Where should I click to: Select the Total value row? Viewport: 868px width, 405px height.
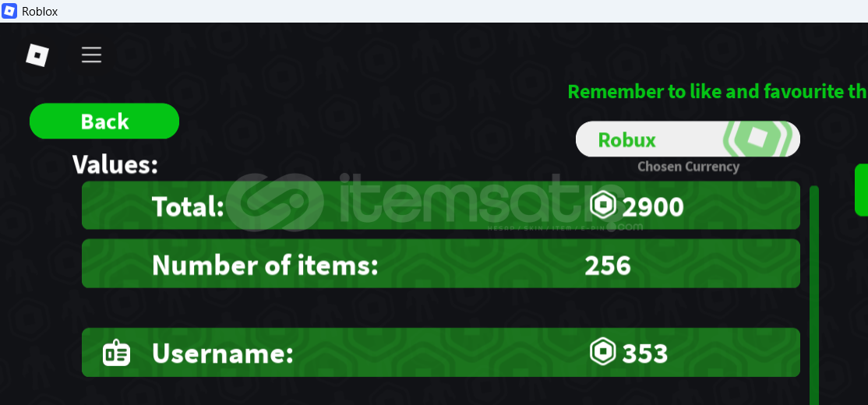click(441, 206)
